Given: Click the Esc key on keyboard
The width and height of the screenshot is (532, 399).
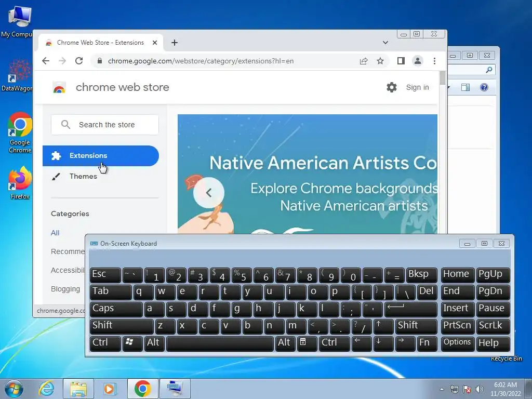Looking at the screenshot, I should coord(105,274).
